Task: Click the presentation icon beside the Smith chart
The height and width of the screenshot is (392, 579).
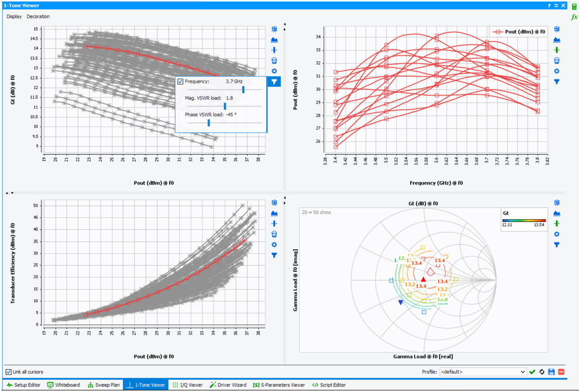Action: coord(557,202)
